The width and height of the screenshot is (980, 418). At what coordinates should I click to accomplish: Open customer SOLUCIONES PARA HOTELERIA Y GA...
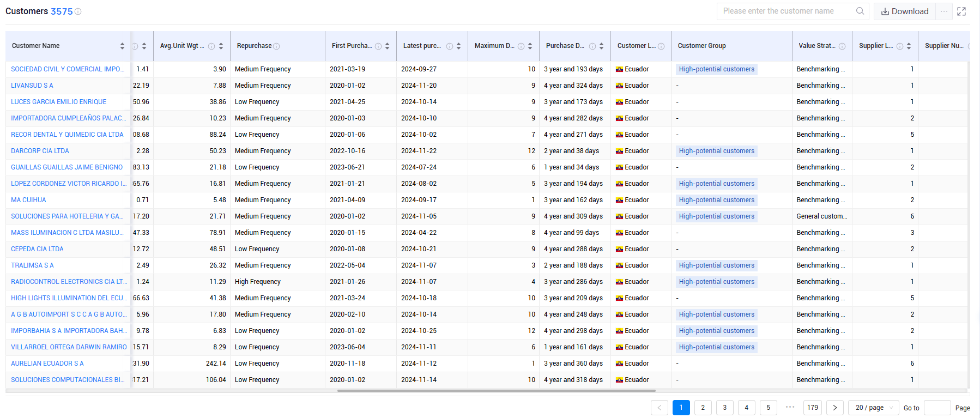pyautogui.click(x=67, y=216)
